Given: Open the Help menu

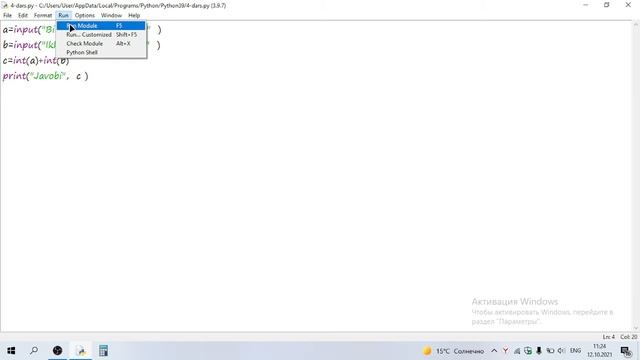Looking at the screenshot, I should coord(134,15).
